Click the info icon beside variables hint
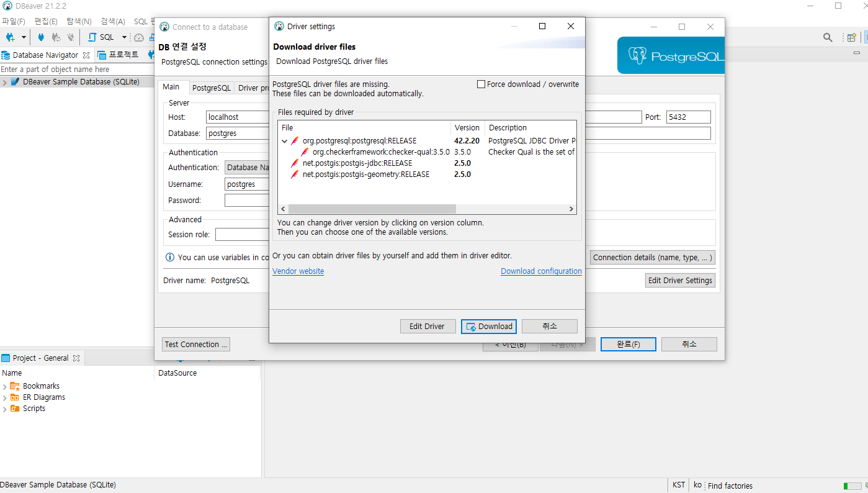The height and width of the screenshot is (493, 868). pyautogui.click(x=170, y=257)
